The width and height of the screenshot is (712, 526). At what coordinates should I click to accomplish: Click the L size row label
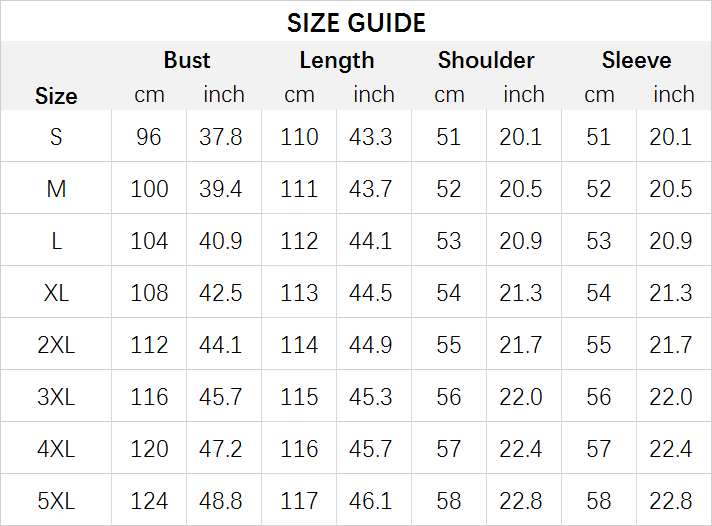point(56,241)
